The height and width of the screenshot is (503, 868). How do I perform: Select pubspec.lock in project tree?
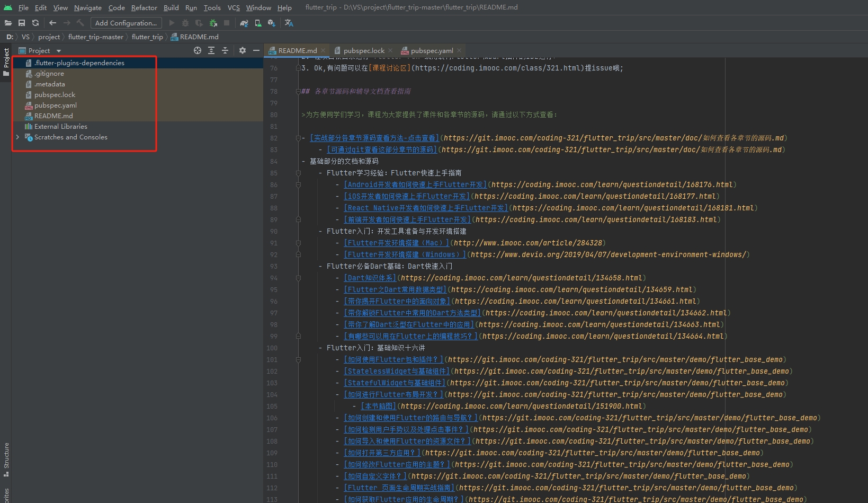[x=55, y=94]
